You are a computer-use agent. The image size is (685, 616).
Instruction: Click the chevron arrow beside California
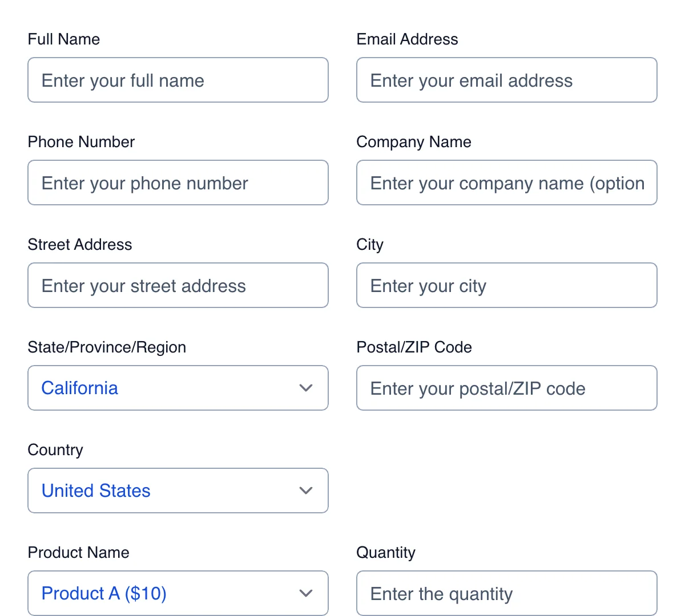pos(306,388)
